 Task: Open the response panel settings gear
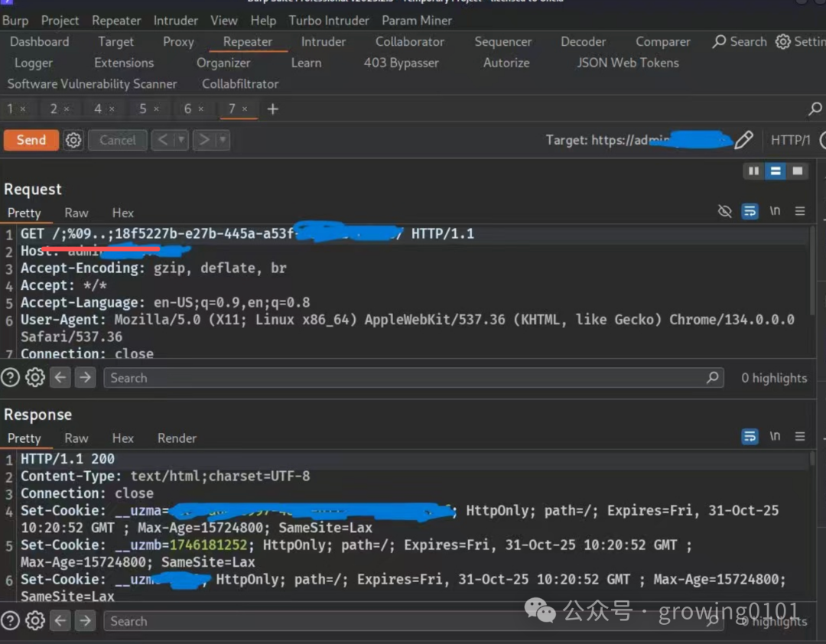[x=35, y=620]
